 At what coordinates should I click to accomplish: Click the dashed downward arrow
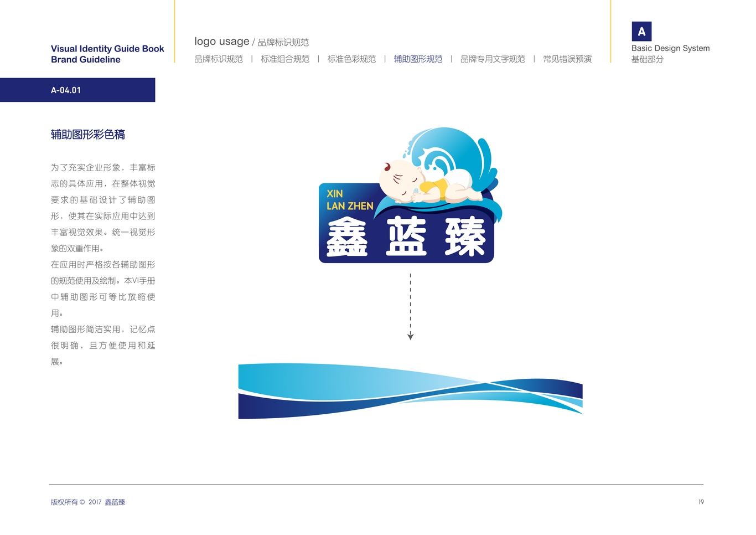click(410, 306)
